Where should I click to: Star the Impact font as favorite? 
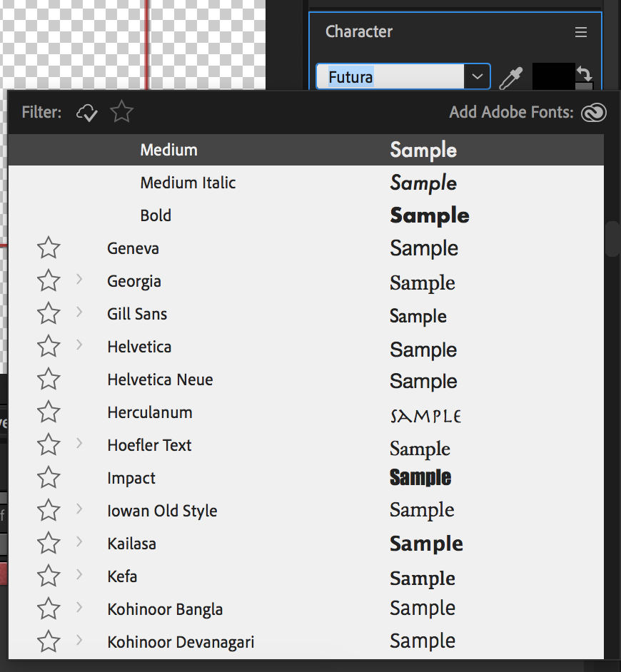click(49, 477)
